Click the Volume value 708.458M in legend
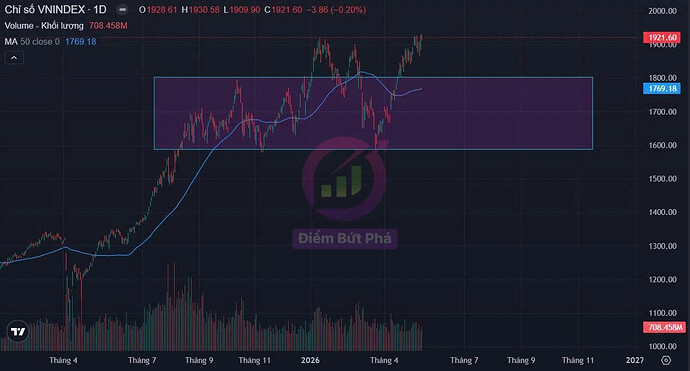Image resolution: width=690 pixels, height=371 pixels. (x=108, y=26)
